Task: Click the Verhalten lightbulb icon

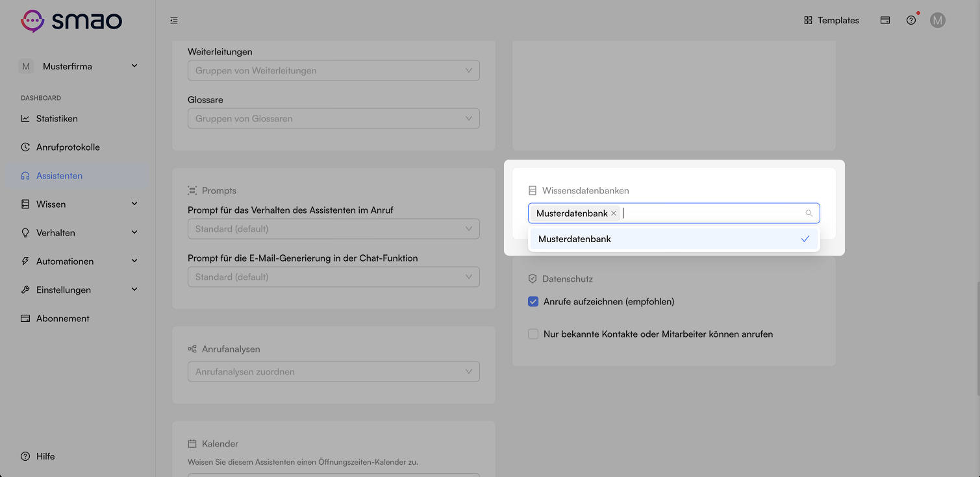Action: [25, 233]
